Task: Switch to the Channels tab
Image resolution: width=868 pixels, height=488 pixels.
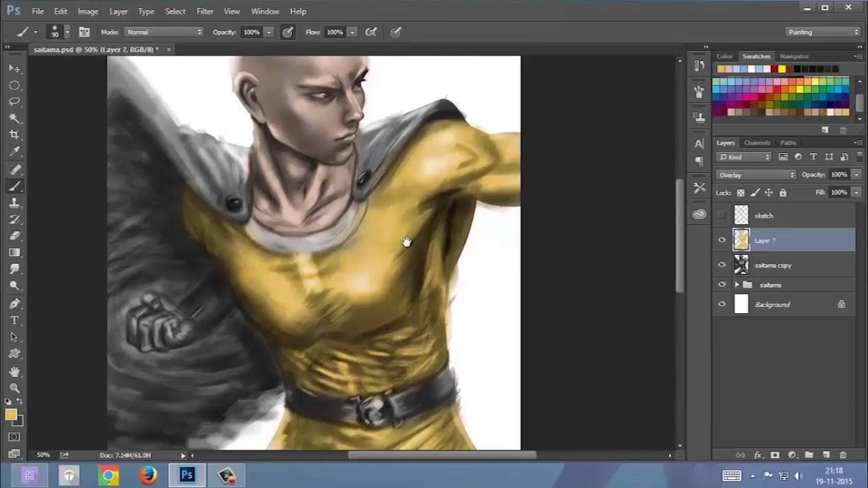Action: [757, 142]
